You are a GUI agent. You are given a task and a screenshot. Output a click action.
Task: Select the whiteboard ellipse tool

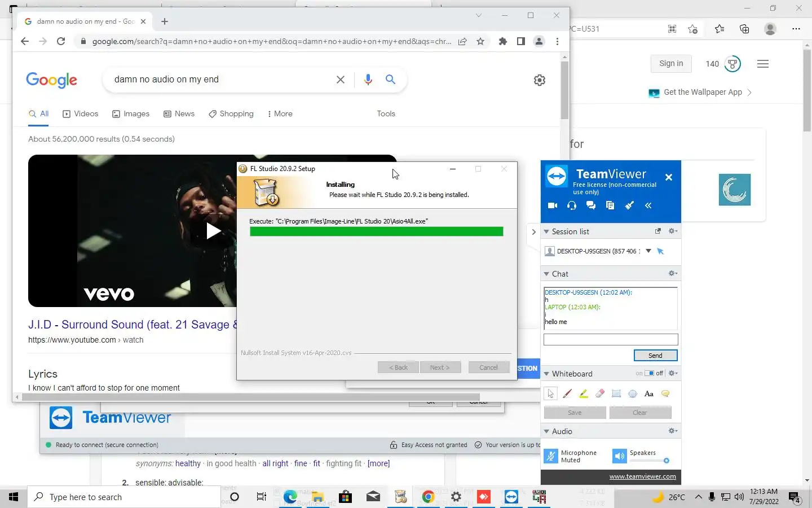pyautogui.click(x=633, y=394)
